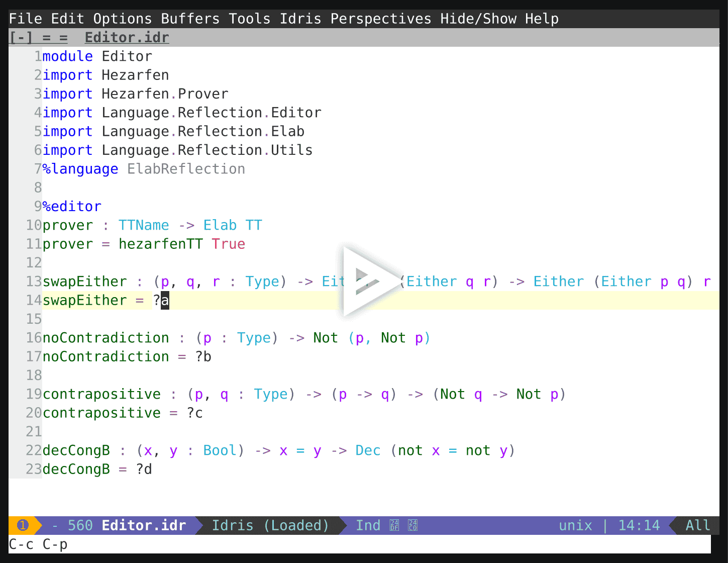This screenshot has height=563, width=728.
Task: Open the Options menu
Action: coord(122,18)
